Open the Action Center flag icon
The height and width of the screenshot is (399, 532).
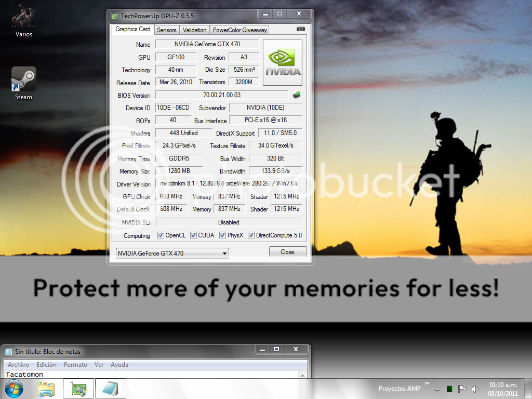tap(462, 389)
